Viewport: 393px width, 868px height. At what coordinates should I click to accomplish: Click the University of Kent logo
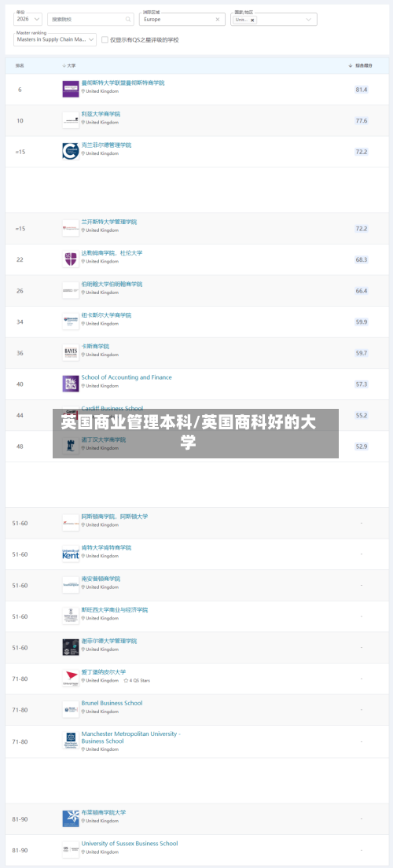coord(71,554)
